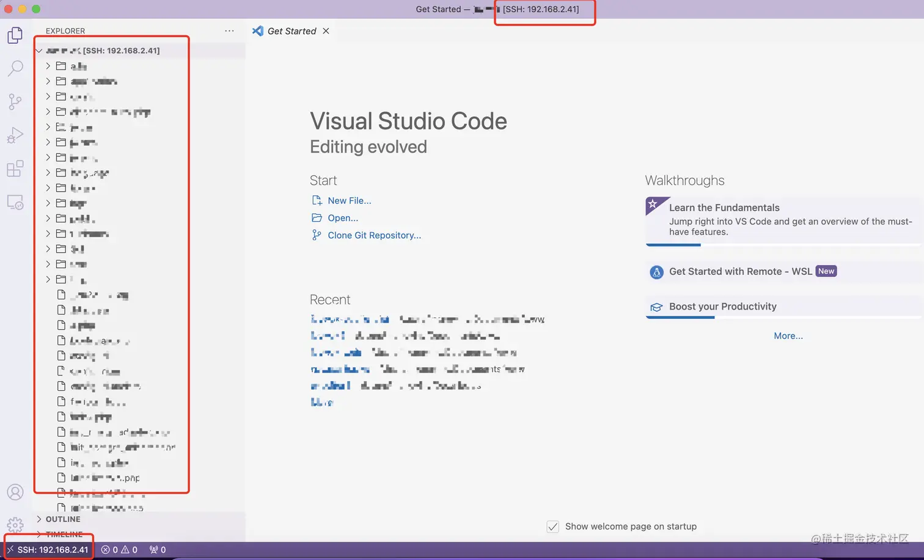Click the More... walkthroughs link
924x560 pixels.
(788, 336)
